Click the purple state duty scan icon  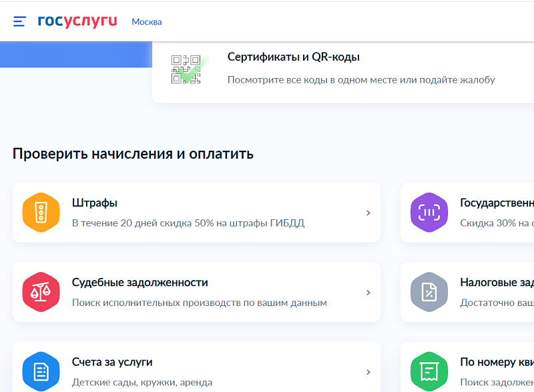(429, 213)
